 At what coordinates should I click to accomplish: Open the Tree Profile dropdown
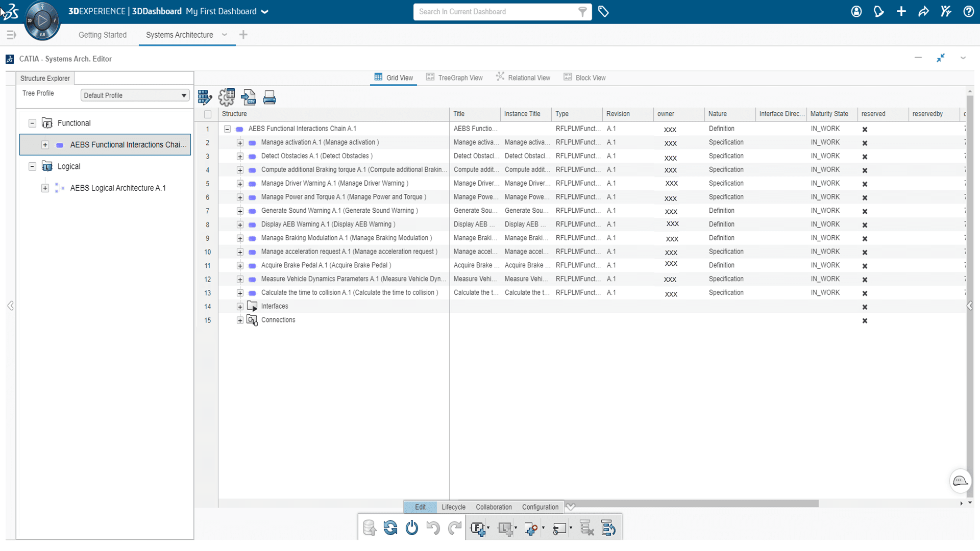pos(135,95)
